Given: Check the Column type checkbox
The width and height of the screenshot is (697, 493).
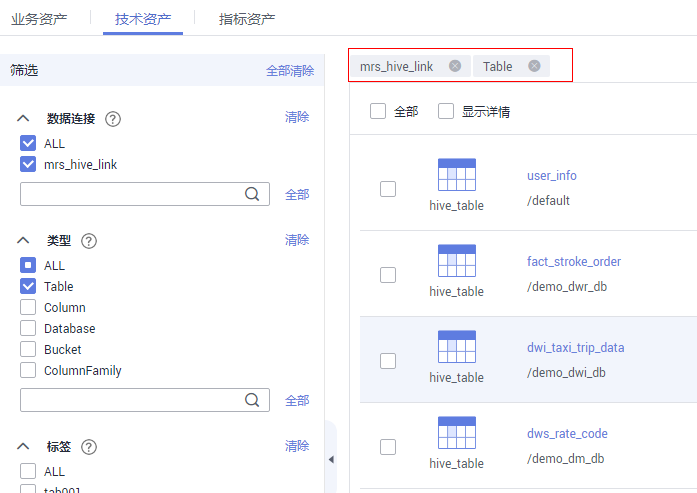Looking at the screenshot, I should (x=28, y=308).
